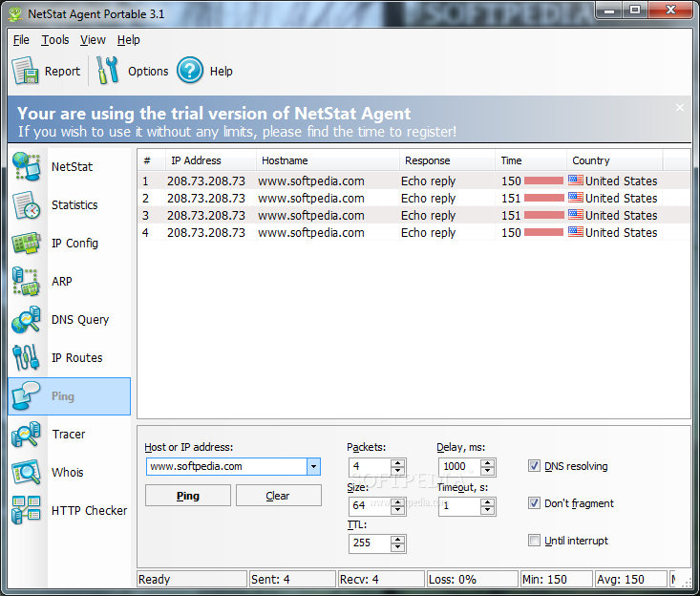Sort by the Hostname column header
The image size is (700, 596).
[x=328, y=160]
